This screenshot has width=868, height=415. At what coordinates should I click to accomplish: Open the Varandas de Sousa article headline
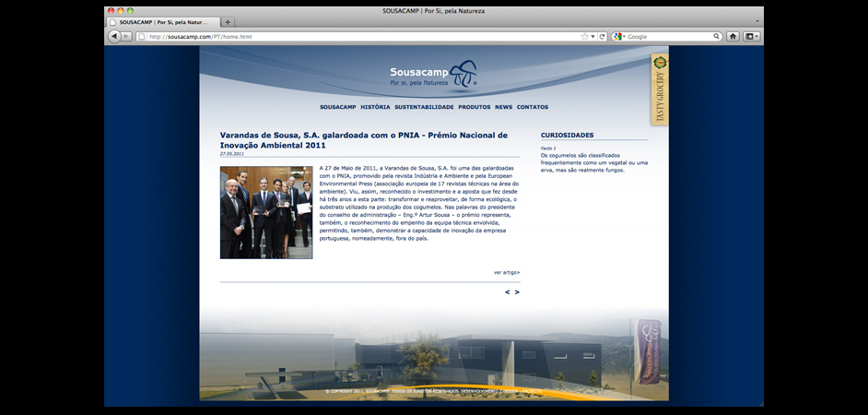(363, 139)
